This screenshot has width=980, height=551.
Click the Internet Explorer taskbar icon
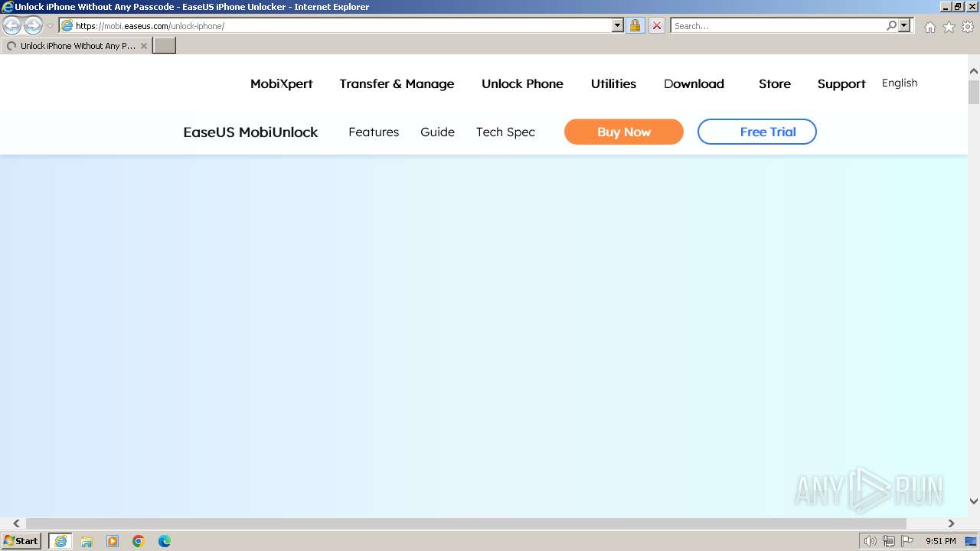tap(60, 541)
